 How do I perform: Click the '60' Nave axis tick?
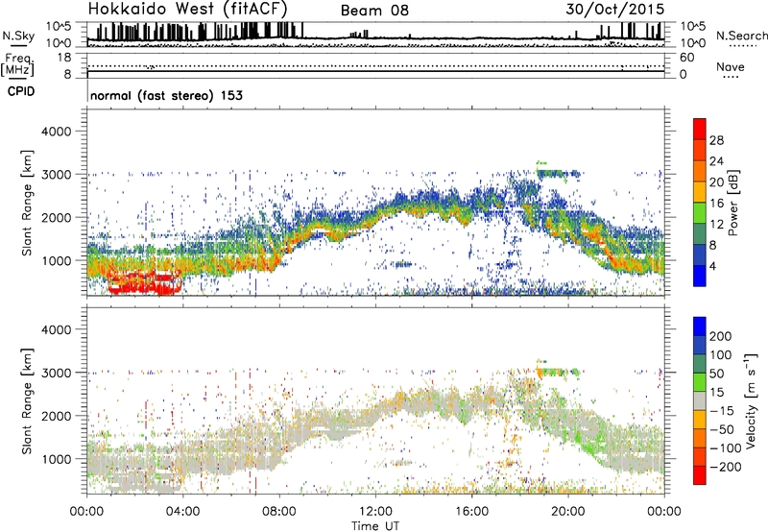(686, 58)
